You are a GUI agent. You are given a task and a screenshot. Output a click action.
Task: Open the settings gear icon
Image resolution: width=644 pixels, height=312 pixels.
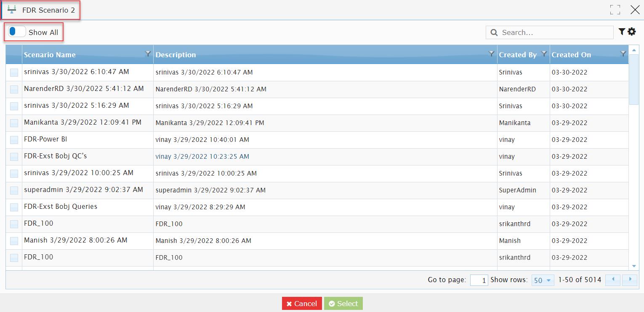pyautogui.click(x=631, y=32)
